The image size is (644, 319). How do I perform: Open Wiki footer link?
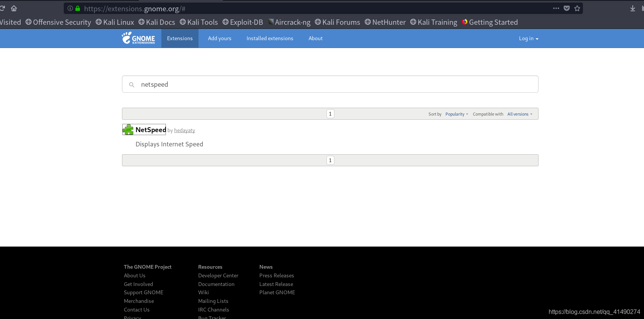[x=203, y=292]
